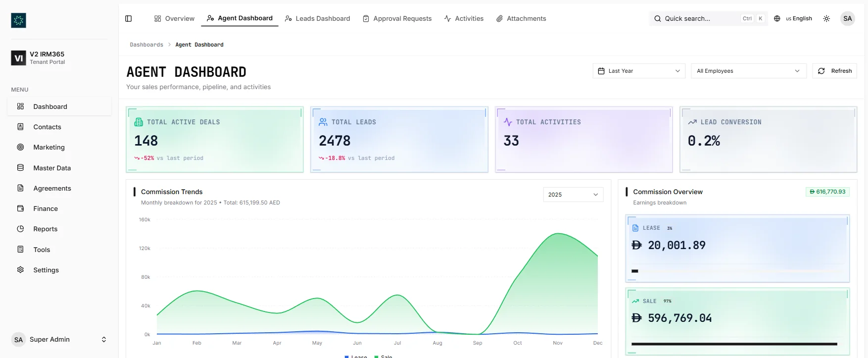The width and height of the screenshot is (868, 358).
Task: Click the Master Data database icon
Action: coord(20,168)
